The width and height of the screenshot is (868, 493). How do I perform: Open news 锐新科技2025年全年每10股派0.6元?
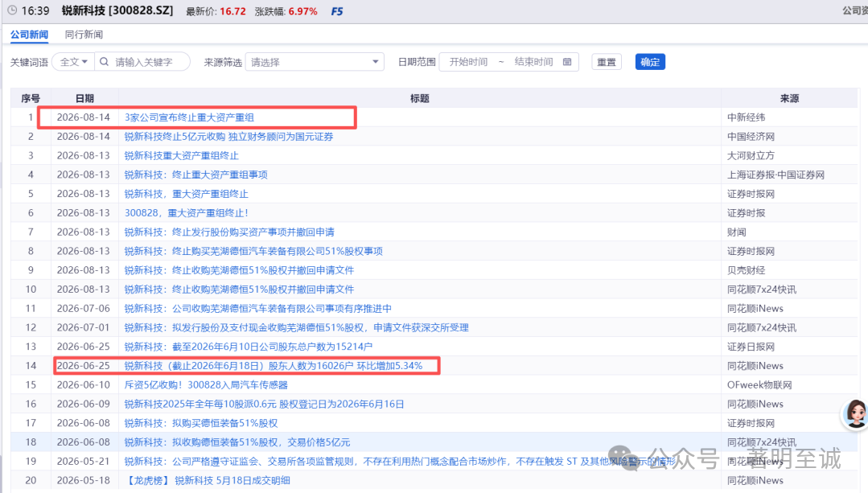pyautogui.click(x=264, y=404)
